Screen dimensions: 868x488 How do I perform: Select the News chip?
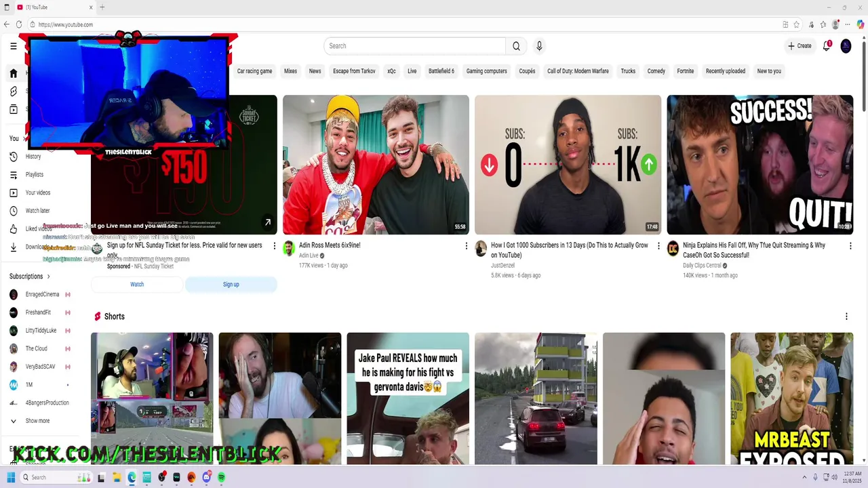click(x=315, y=71)
